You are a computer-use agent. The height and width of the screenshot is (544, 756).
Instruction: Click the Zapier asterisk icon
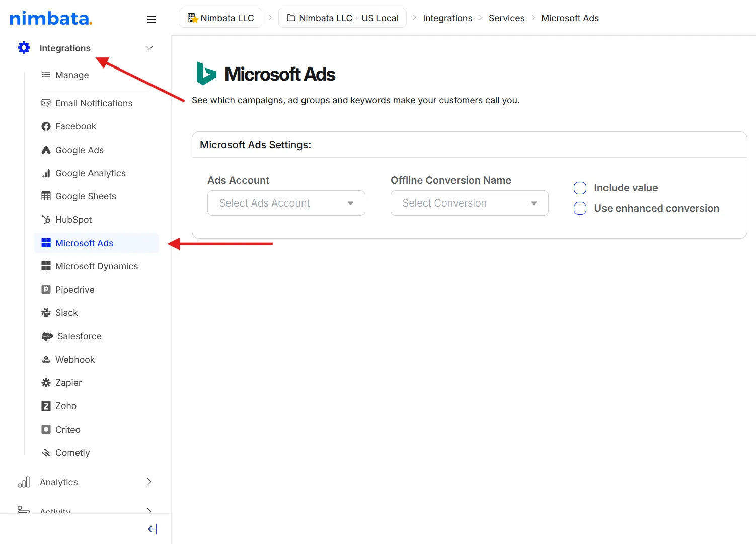[x=46, y=383]
